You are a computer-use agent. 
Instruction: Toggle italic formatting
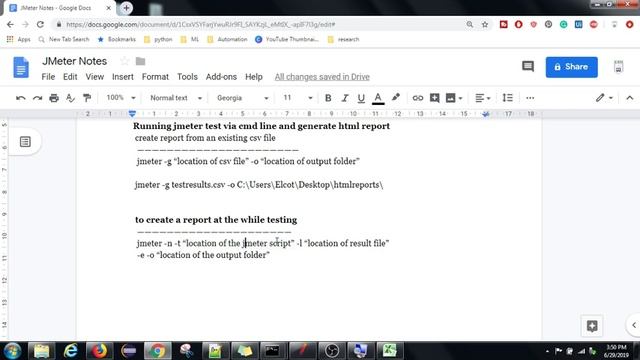click(x=344, y=98)
